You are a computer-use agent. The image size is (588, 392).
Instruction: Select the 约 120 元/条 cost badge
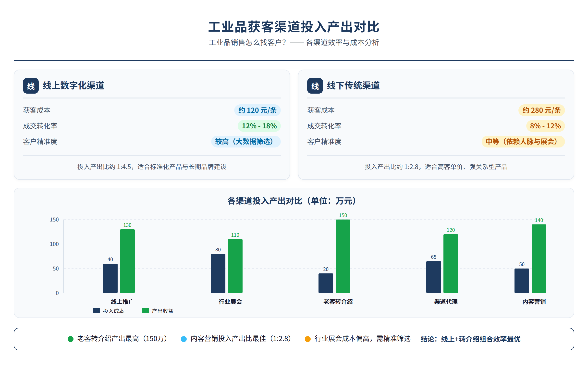[257, 110]
